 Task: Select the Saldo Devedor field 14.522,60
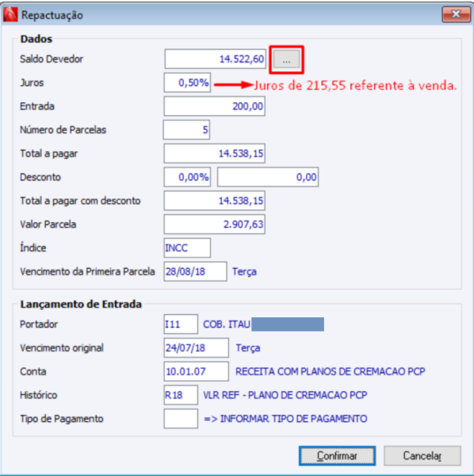(x=215, y=59)
